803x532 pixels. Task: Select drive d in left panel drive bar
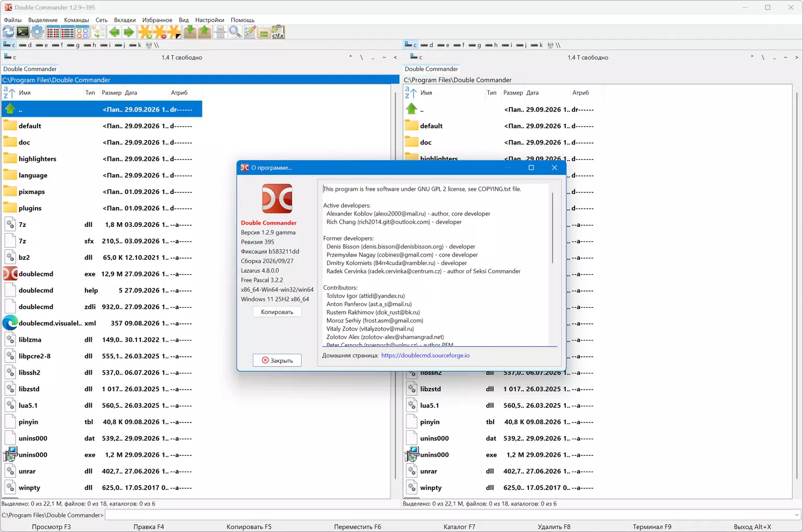[x=26, y=45]
